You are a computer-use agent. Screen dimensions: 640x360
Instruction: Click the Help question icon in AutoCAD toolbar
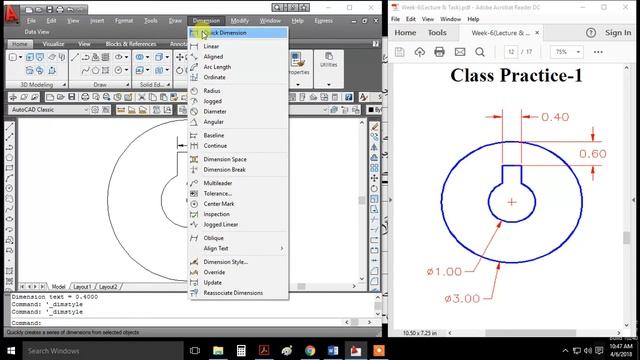point(348,97)
